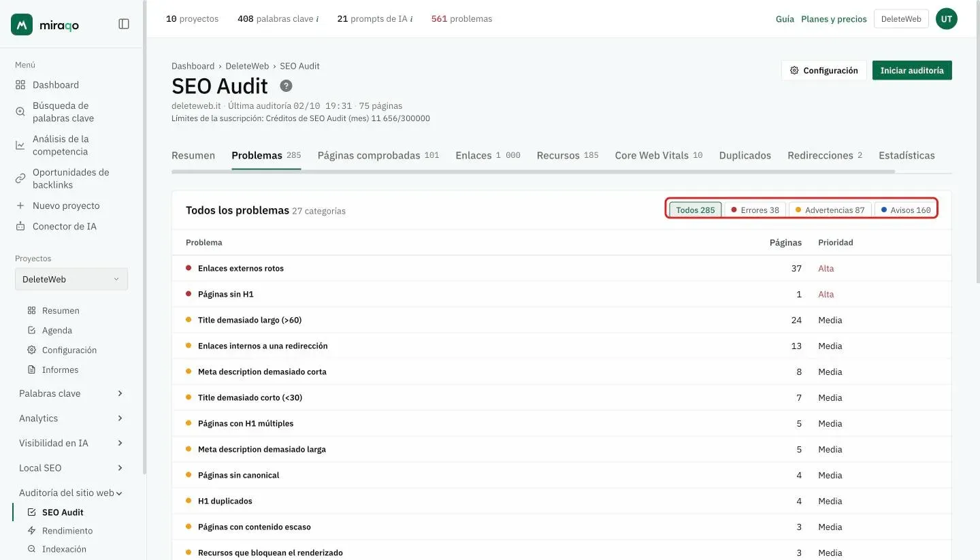Open the Planes y precios link
The image size is (980, 560).
click(834, 19)
